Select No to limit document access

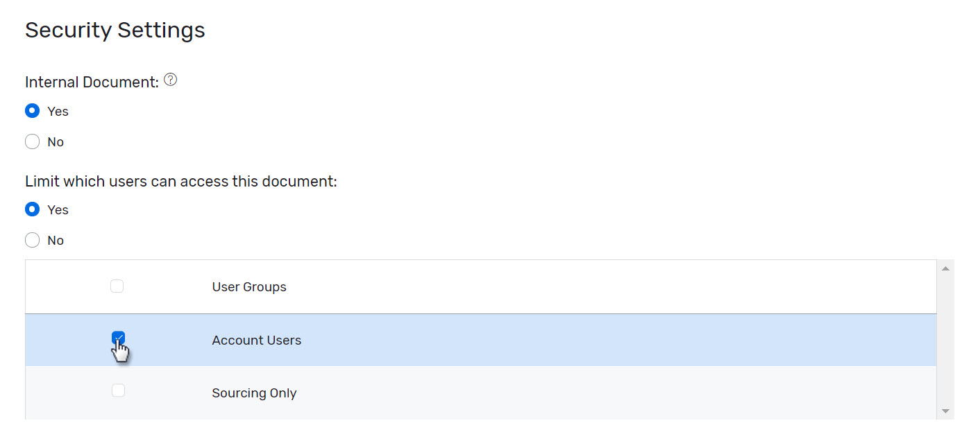tap(32, 240)
